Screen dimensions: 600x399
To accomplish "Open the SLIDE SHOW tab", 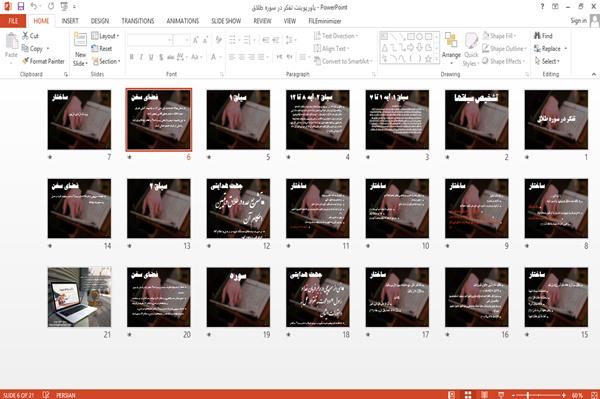I will pyautogui.click(x=226, y=21).
